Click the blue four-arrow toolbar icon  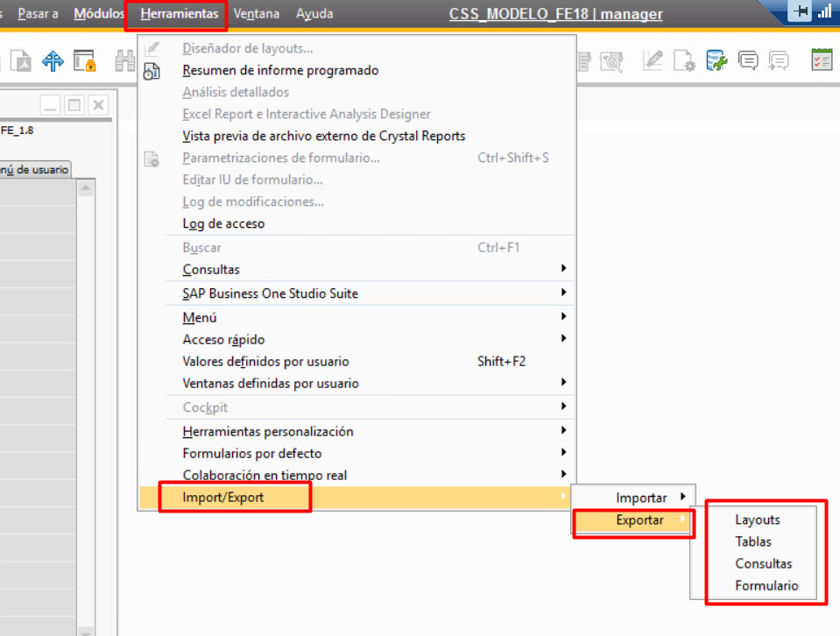click(x=53, y=61)
